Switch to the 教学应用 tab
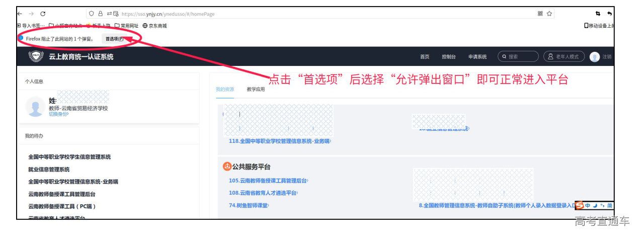The width and height of the screenshot is (644, 241). click(256, 90)
